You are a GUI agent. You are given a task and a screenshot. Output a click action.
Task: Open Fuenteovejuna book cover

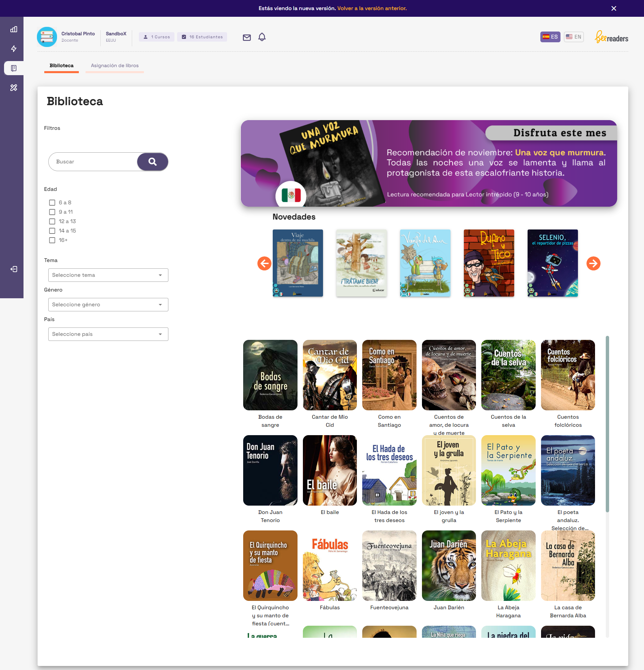389,566
